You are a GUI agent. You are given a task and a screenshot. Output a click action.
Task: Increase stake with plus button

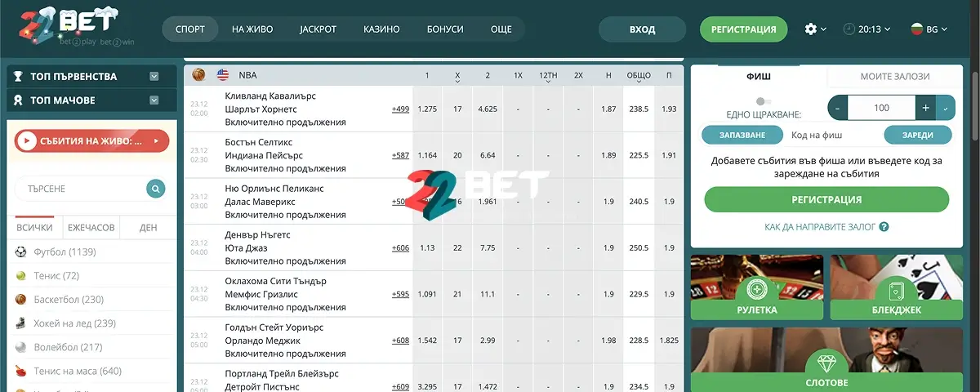coord(925,107)
